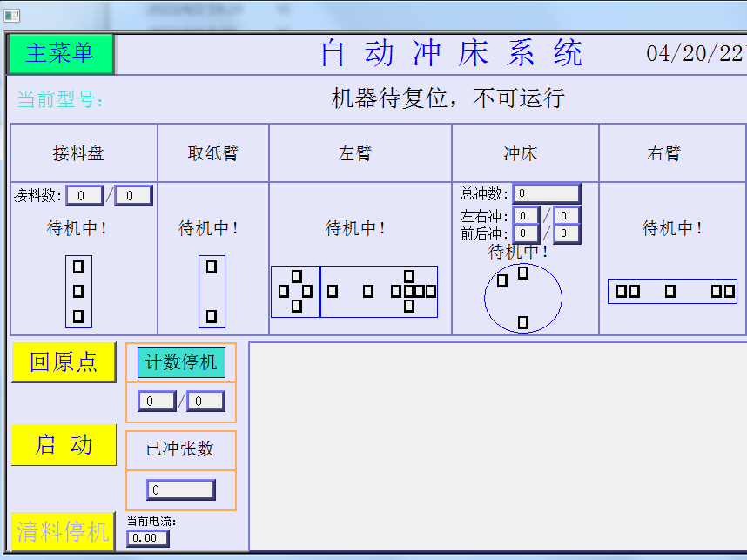Open the 主菜单 main menu
Screen dimensions: 747x560
point(61,54)
